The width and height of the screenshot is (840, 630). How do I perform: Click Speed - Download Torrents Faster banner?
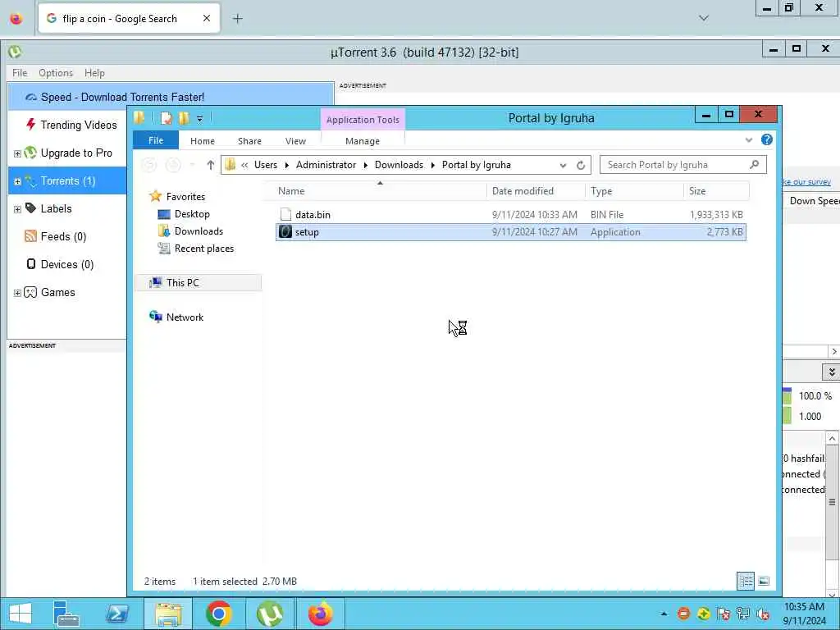click(x=171, y=97)
